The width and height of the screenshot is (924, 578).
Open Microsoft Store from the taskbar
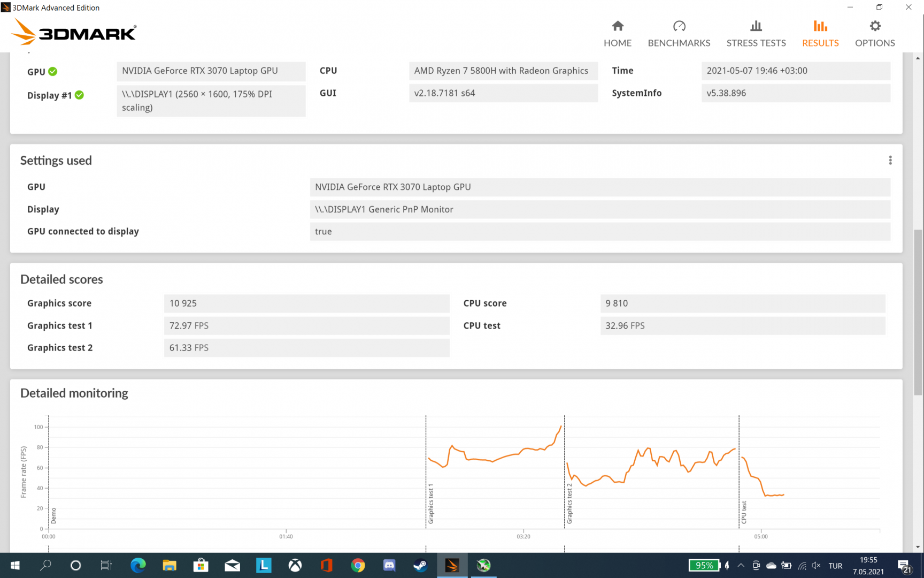tap(201, 565)
